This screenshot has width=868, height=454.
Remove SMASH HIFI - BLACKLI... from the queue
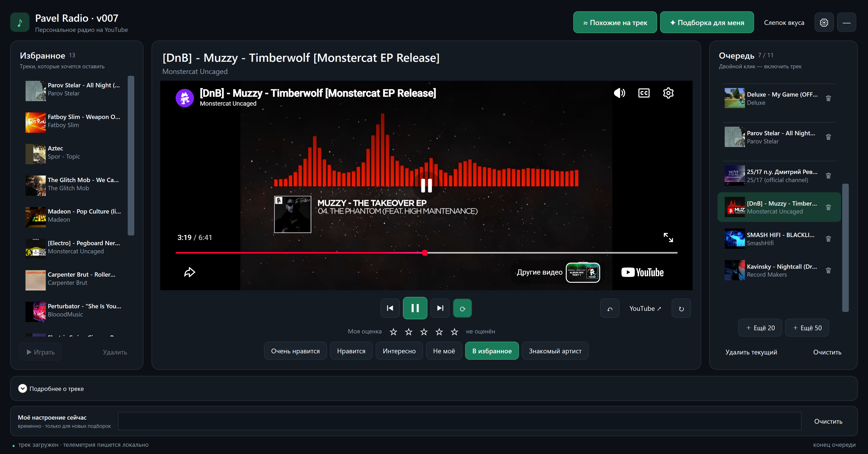[828, 239]
